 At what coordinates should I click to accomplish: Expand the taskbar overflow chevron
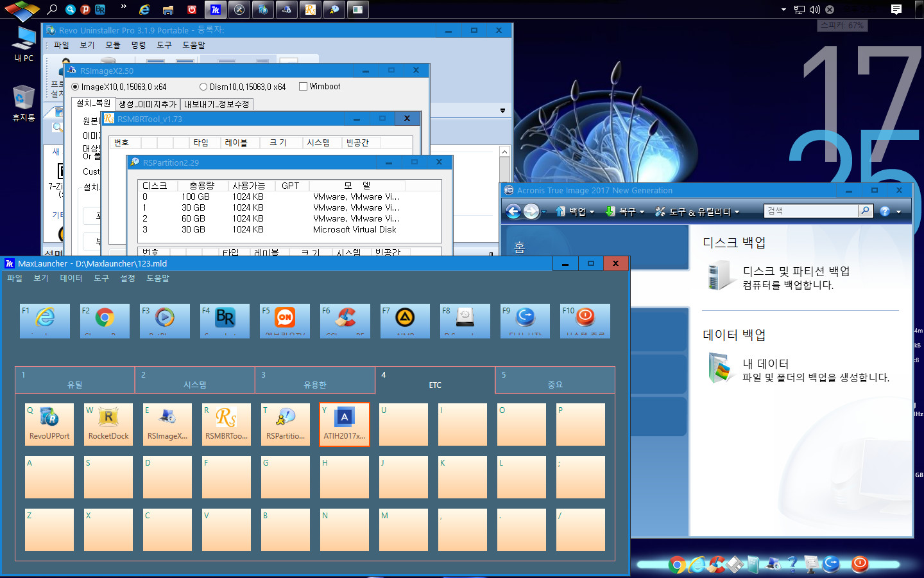pyautogui.click(x=123, y=7)
